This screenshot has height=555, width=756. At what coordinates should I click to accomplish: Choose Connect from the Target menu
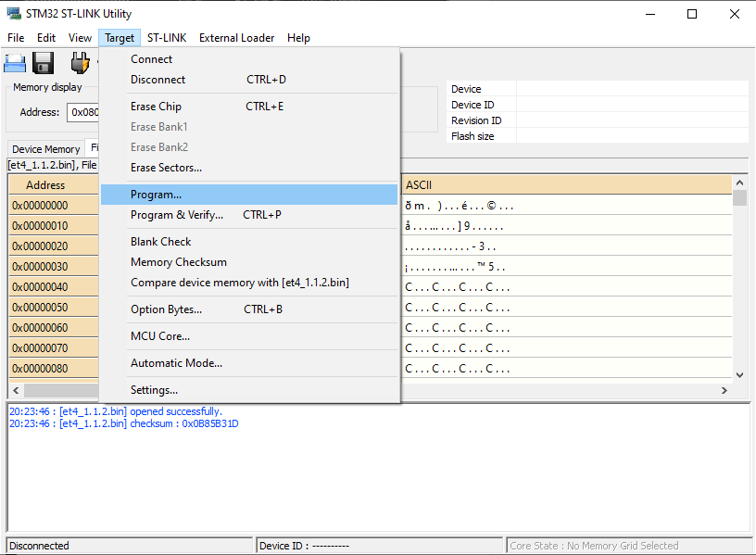click(x=249, y=58)
